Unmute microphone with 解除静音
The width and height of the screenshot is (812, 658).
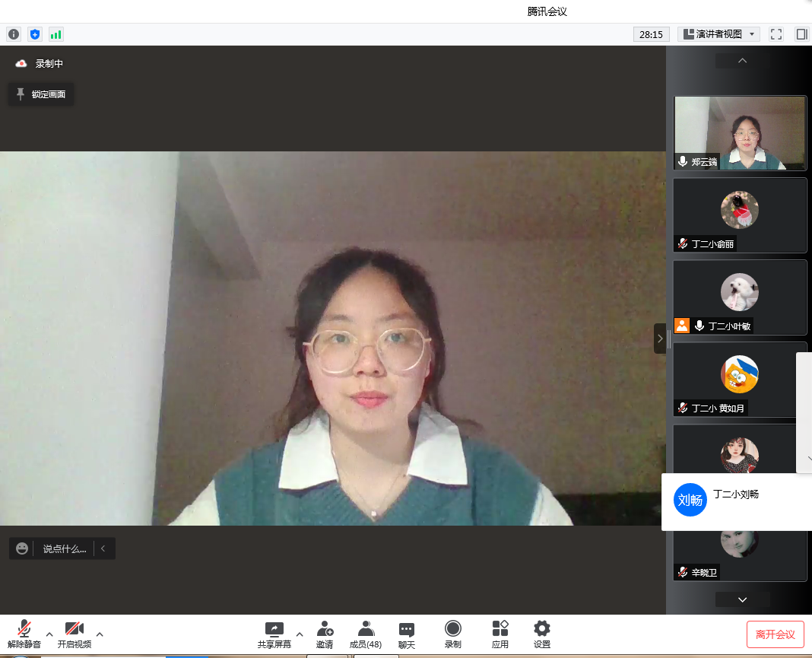(24, 634)
